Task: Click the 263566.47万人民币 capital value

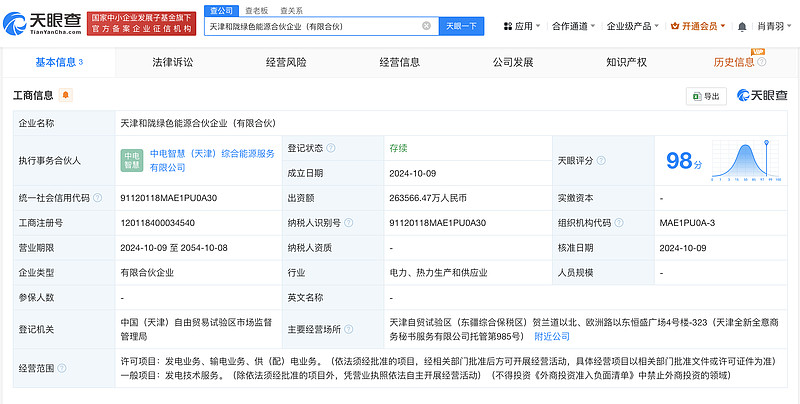Action: (x=428, y=198)
